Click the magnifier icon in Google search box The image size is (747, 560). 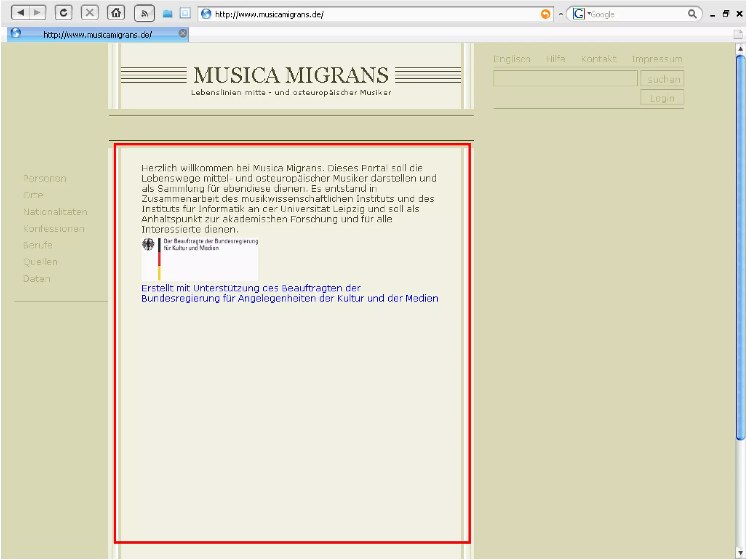(x=692, y=14)
